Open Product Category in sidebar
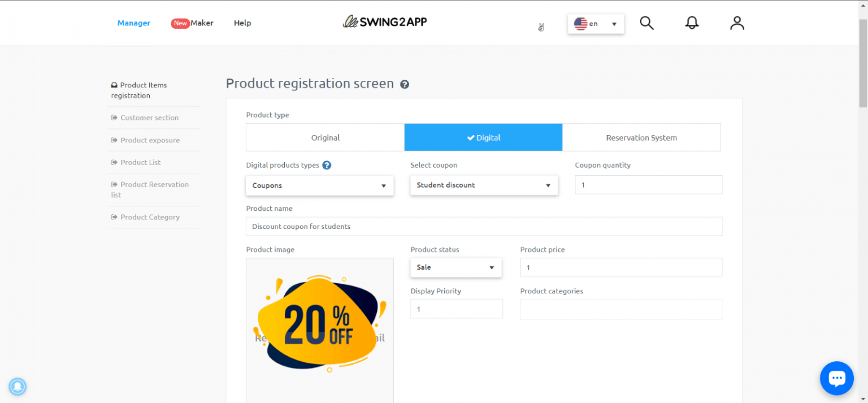Viewport: 868px width, 403px height. click(x=150, y=217)
